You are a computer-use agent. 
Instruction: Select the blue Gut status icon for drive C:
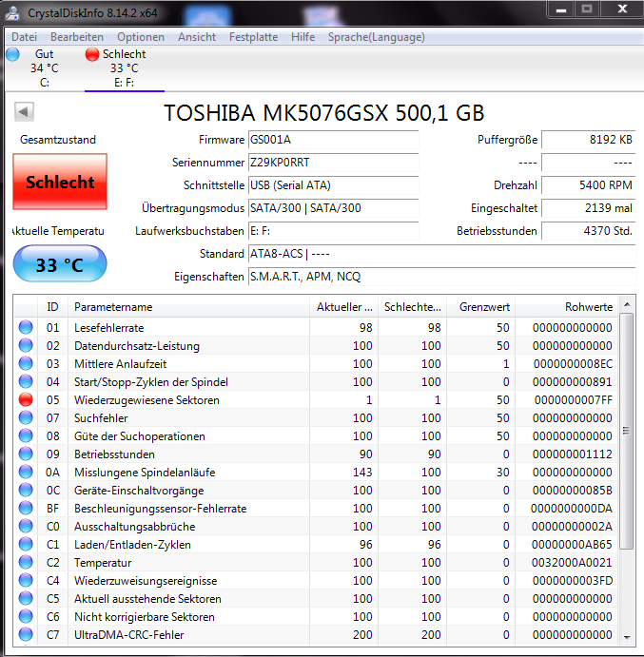pyautogui.click(x=12, y=54)
